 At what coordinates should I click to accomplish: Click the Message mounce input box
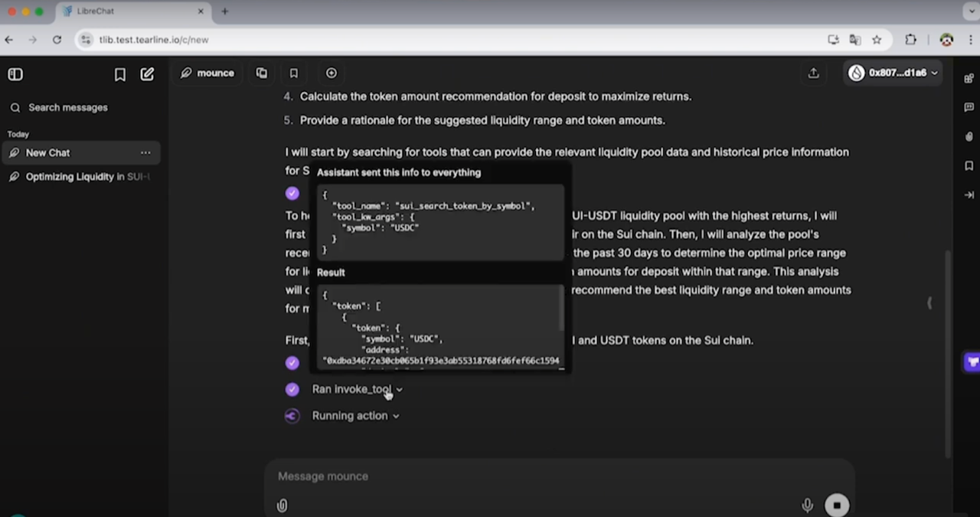[536, 476]
